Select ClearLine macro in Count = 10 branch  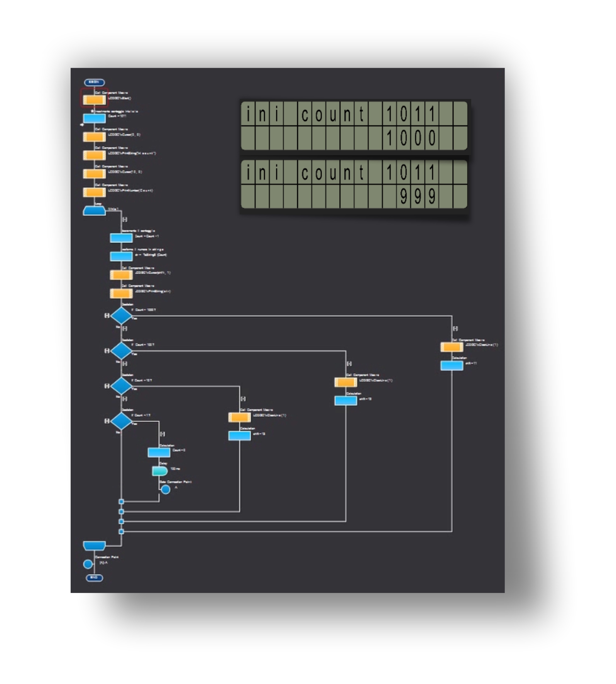(240, 417)
